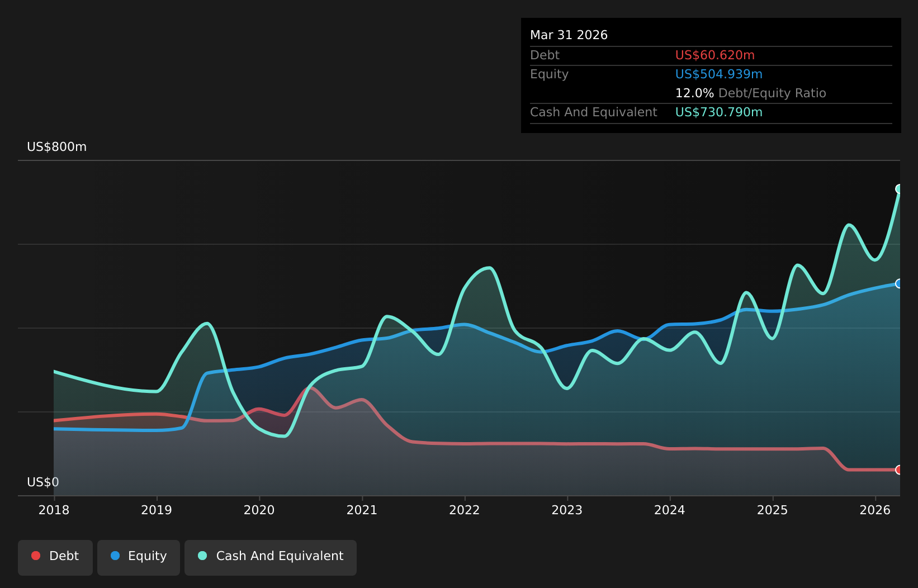Click the 2021 x-axis label

click(x=362, y=510)
